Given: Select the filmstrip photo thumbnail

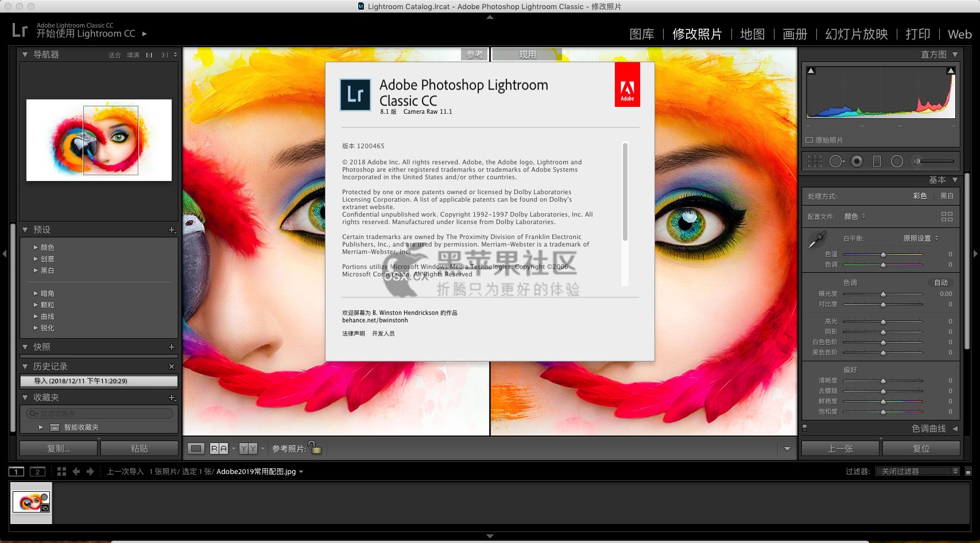Looking at the screenshot, I should tap(32, 503).
